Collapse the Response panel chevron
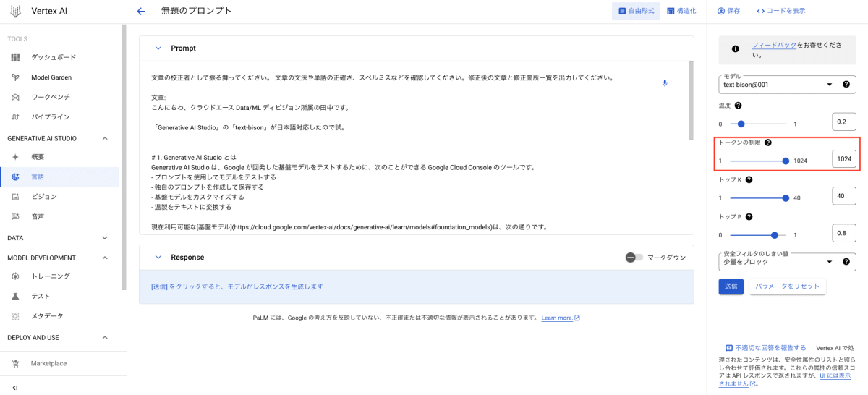 coord(158,257)
